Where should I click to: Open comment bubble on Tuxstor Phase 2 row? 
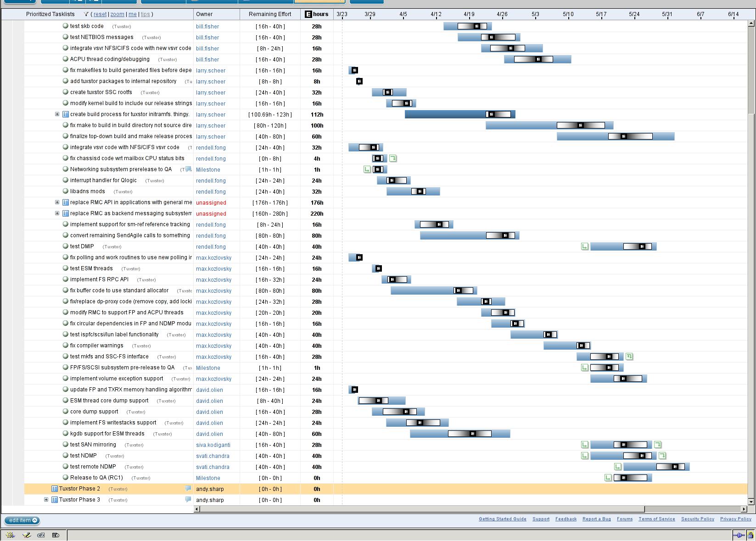tap(188, 489)
